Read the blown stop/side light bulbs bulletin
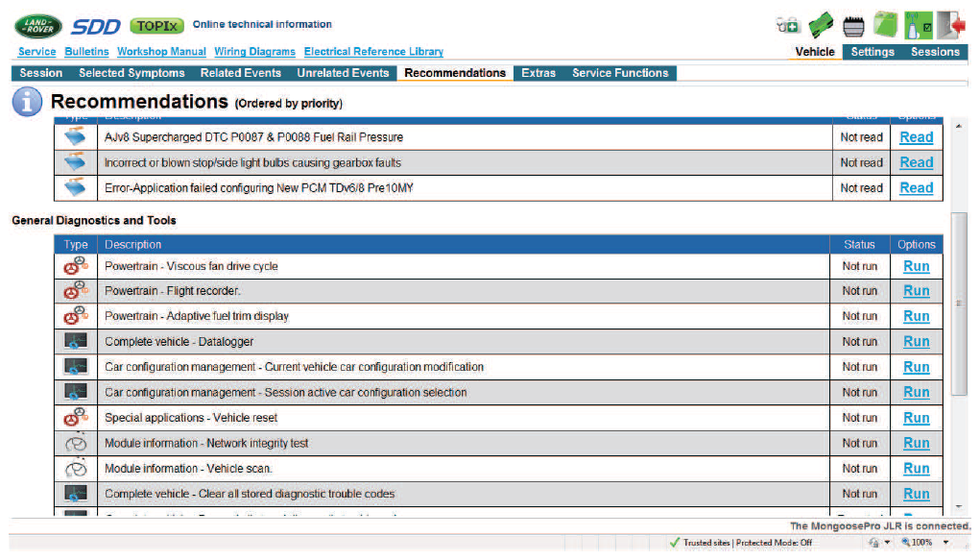Viewport: 980px width, 560px height. [916, 162]
